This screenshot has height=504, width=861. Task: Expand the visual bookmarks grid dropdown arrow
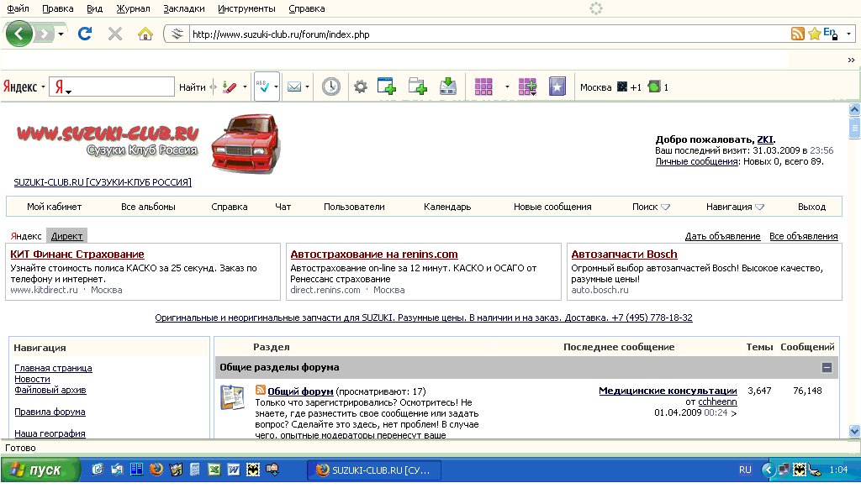[507, 87]
